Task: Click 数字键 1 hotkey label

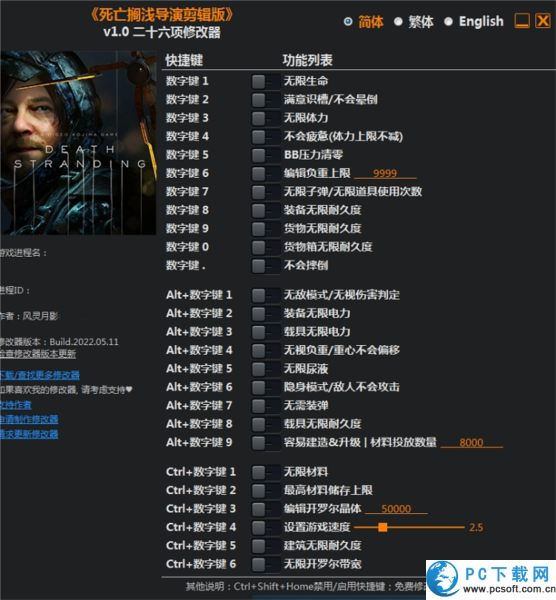Action: [187, 81]
